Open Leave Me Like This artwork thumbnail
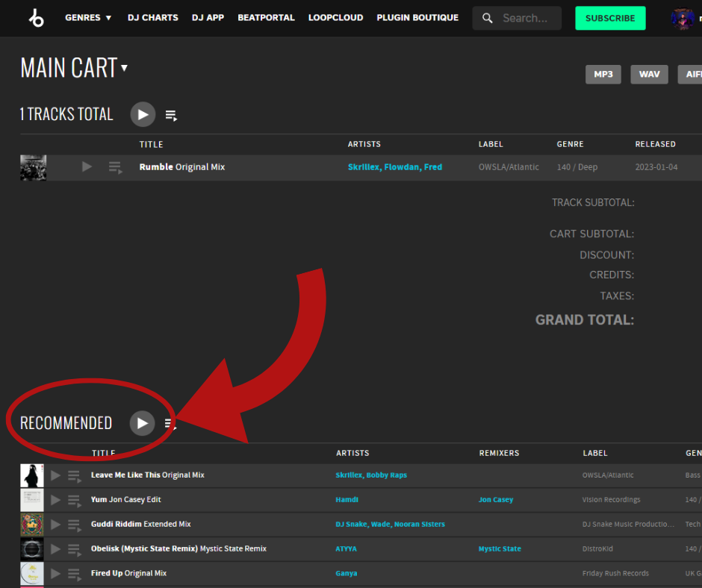 pos(32,475)
